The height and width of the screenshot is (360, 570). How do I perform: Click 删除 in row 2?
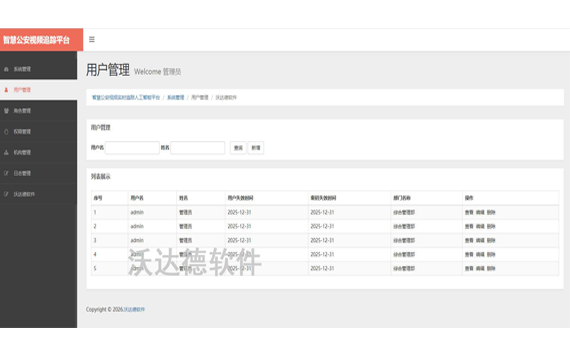coord(491,226)
